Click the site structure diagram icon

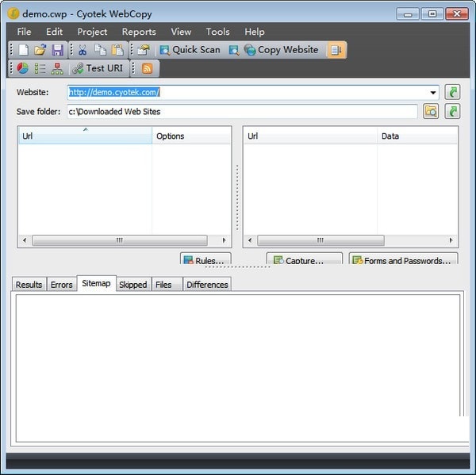click(57, 68)
